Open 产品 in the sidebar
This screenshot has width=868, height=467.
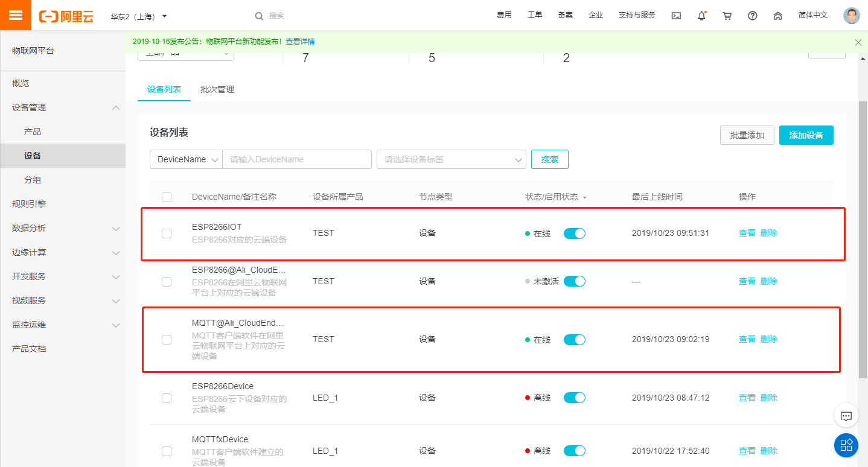(33, 132)
